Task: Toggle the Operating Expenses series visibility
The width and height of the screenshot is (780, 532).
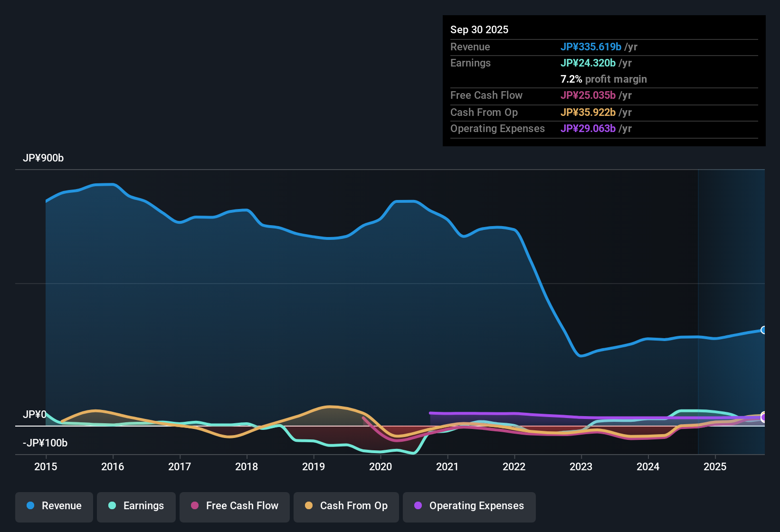Action: (x=469, y=506)
